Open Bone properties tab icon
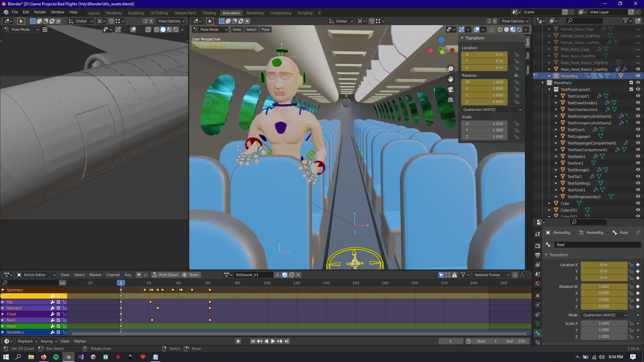 (x=538, y=333)
